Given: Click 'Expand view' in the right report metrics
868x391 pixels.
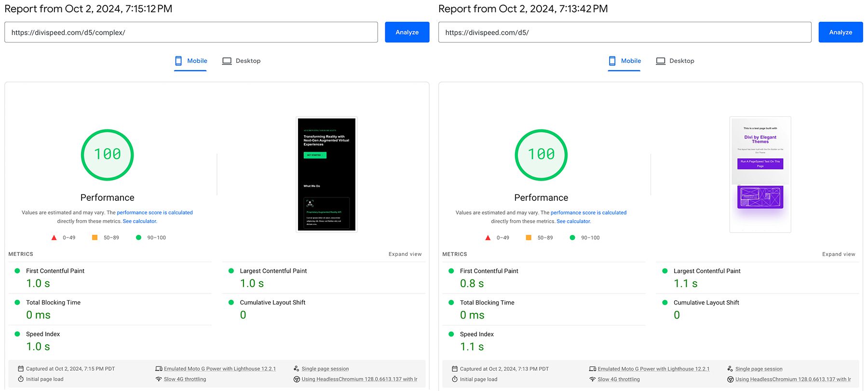Looking at the screenshot, I should (839, 254).
